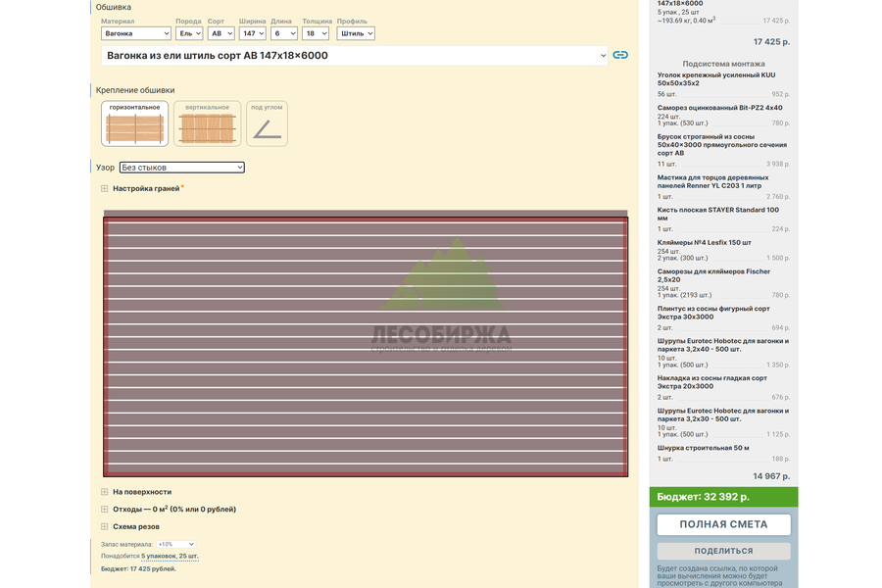This screenshot has height=588, width=882.
Task: Click the 'Подсистема монтажа' heading
Action: click(x=723, y=64)
